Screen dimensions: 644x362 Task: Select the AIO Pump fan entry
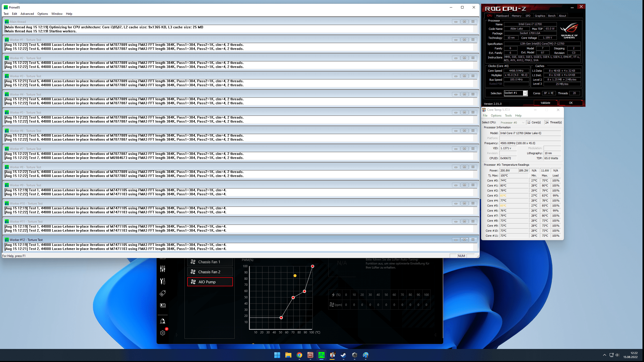210,282
